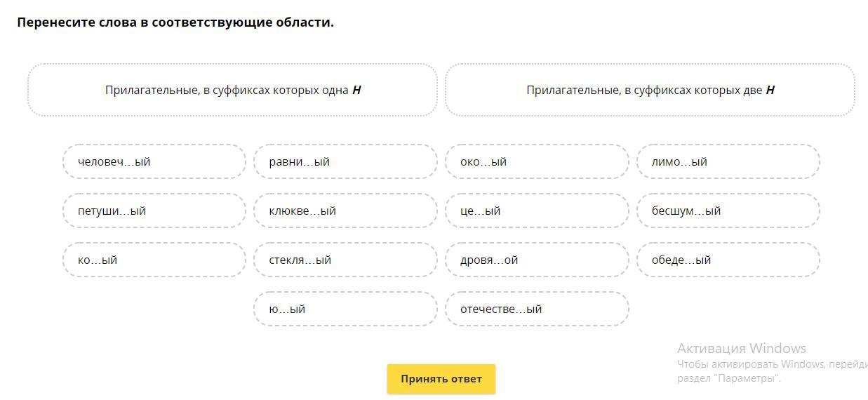The width and height of the screenshot is (868, 400).
Task: Click the око…ый word chip
Action: click(x=537, y=162)
